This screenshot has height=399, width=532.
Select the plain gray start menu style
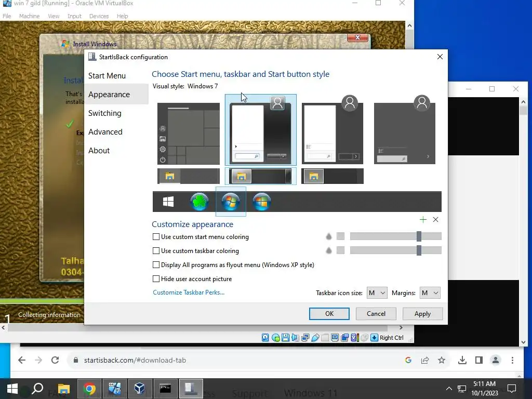pos(404,130)
